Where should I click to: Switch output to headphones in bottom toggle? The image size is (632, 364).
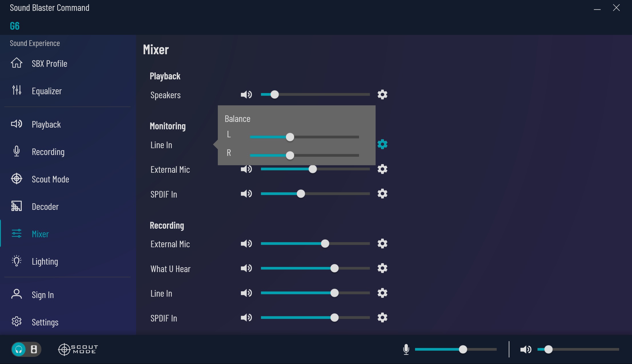19,349
